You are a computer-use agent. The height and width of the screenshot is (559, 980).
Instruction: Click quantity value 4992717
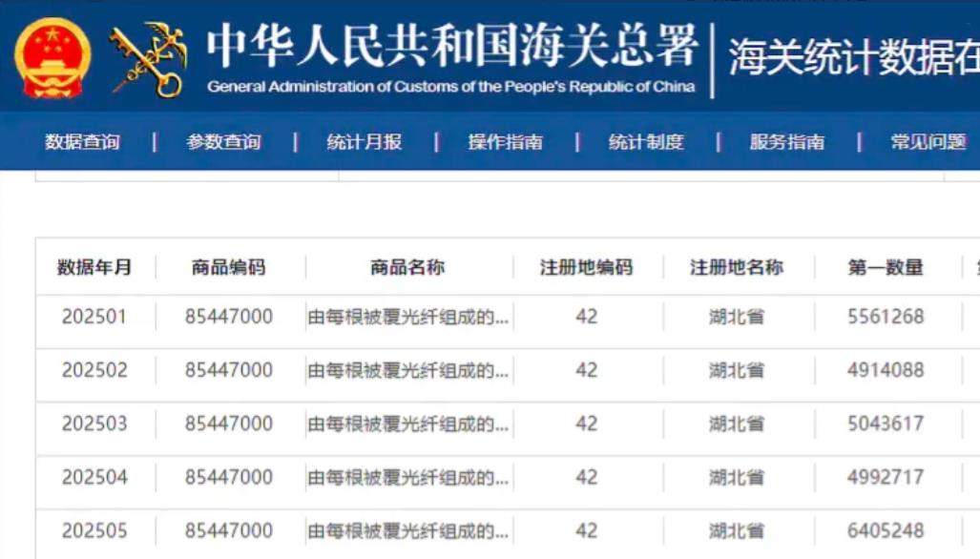click(x=886, y=478)
